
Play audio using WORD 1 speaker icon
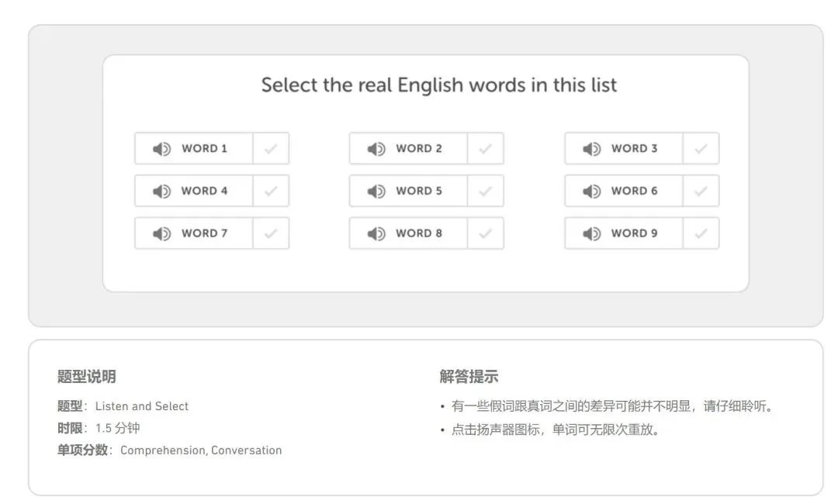(x=161, y=149)
